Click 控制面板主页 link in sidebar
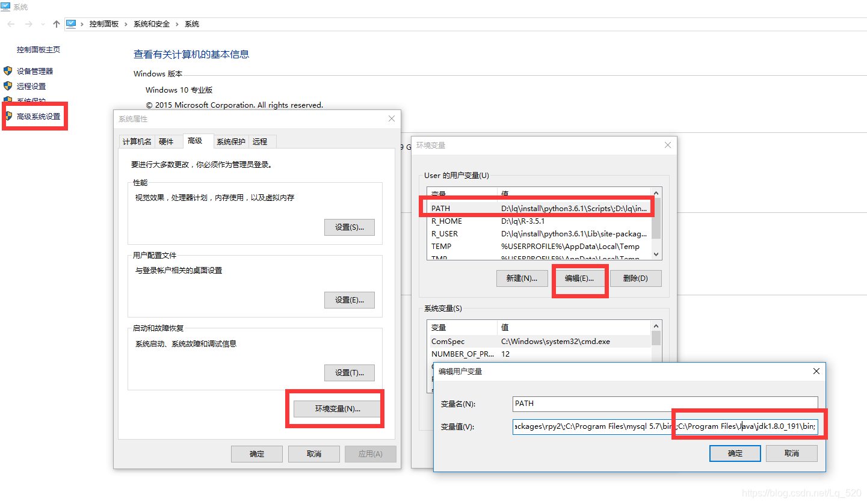The width and height of the screenshot is (867, 504). [x=39, y=50]
